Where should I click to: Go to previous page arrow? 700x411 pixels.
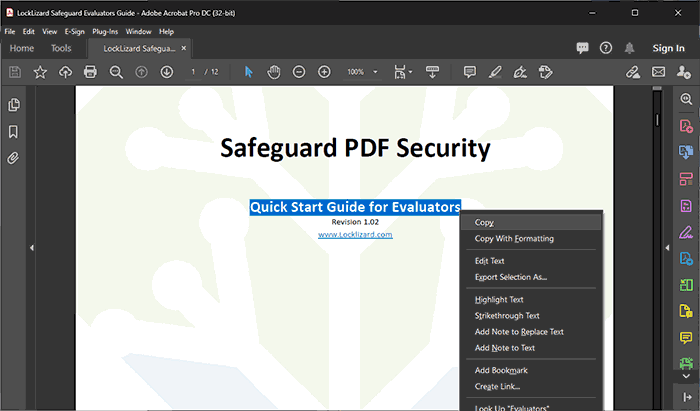click(142, 72)
